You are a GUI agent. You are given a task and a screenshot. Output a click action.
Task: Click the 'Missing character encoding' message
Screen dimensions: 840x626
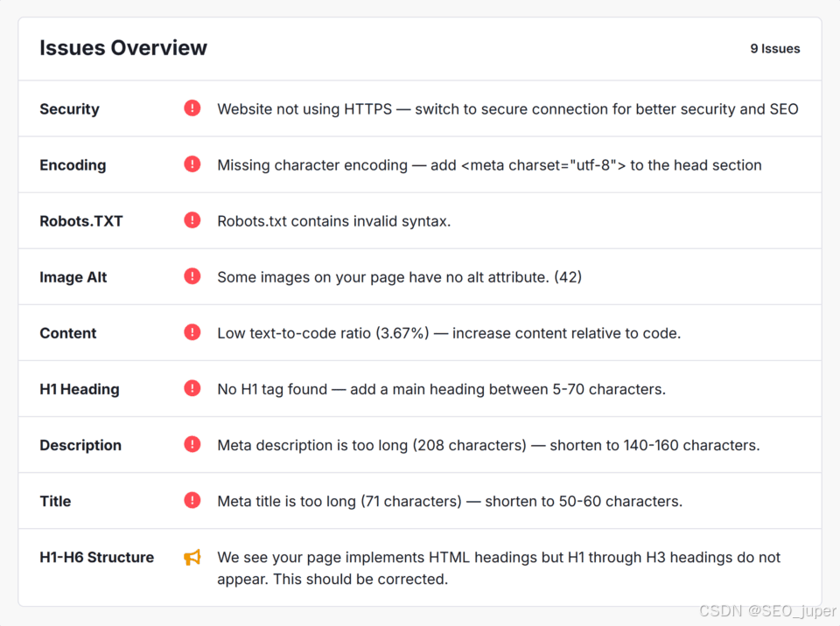click(x=489, y=165)
